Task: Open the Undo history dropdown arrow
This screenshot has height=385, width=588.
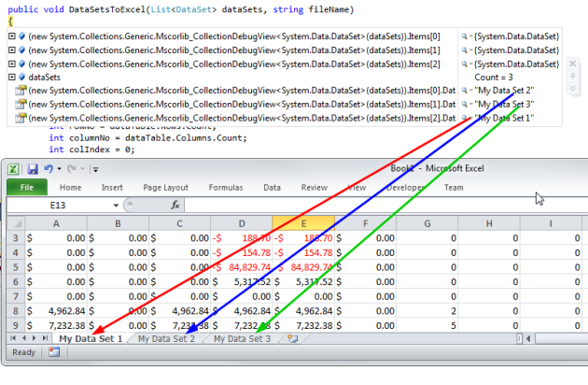Action: 59,169
